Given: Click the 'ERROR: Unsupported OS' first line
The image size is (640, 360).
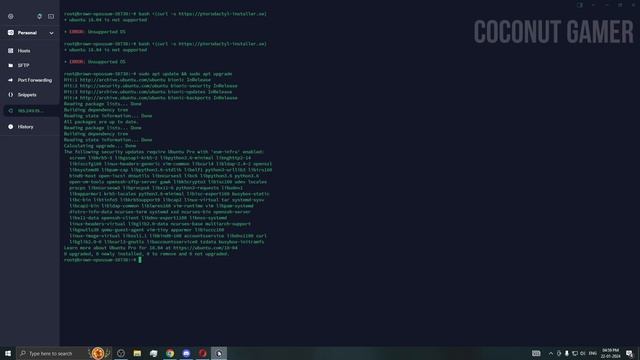Looking at the screenshot, I should tap(97, 32).
